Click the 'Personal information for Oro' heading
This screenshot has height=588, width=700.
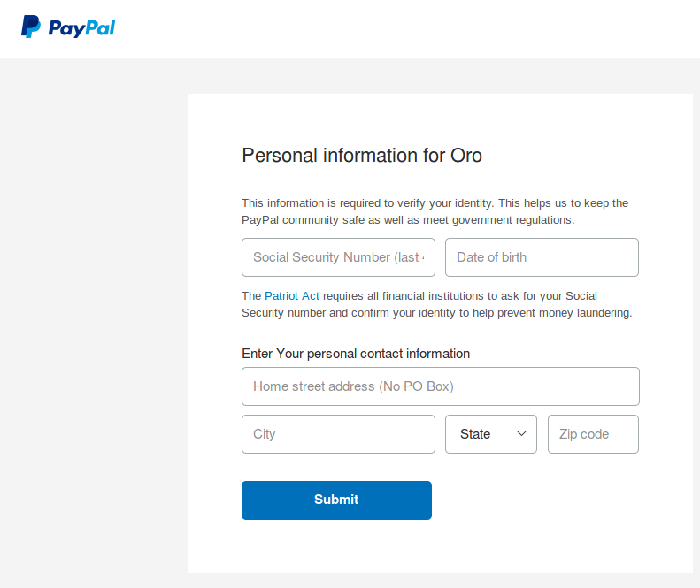click(x=362, y=156)
